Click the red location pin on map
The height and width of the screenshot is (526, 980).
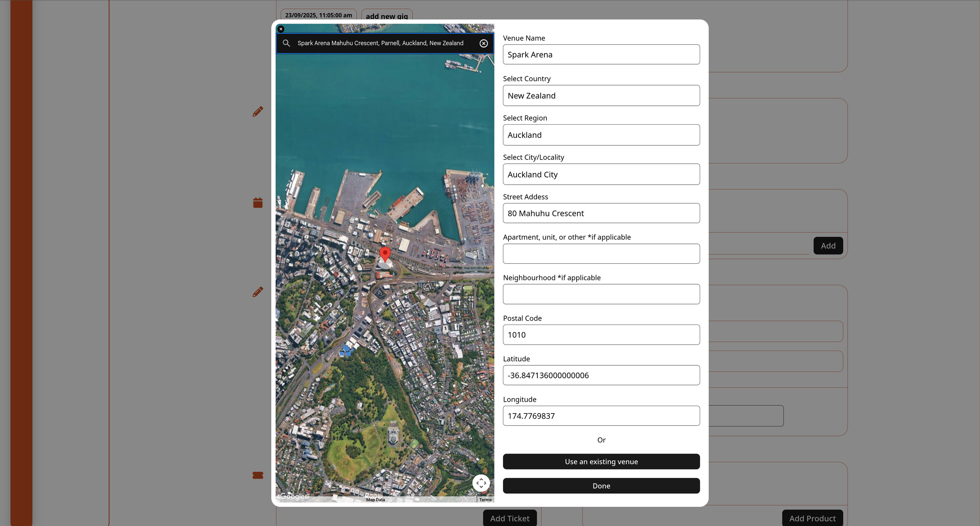click(385, 254)
